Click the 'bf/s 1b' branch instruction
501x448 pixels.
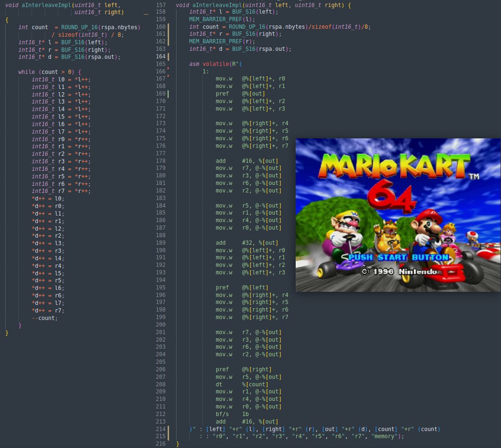[232, 414]
